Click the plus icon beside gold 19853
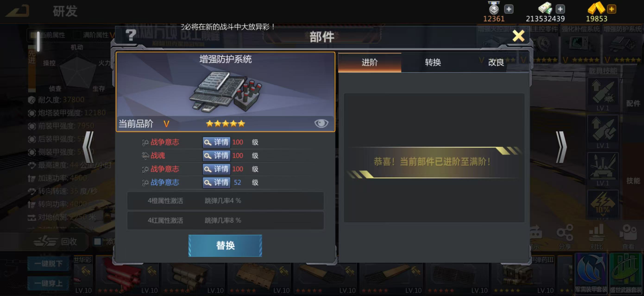This screenshot has height=296, width=644. pyautogui.click(x=612, y=9)
